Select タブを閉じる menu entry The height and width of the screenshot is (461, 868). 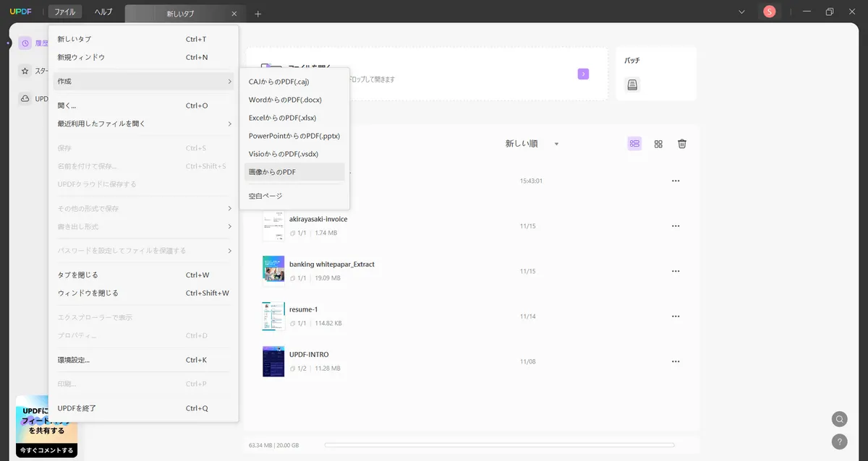143,275
